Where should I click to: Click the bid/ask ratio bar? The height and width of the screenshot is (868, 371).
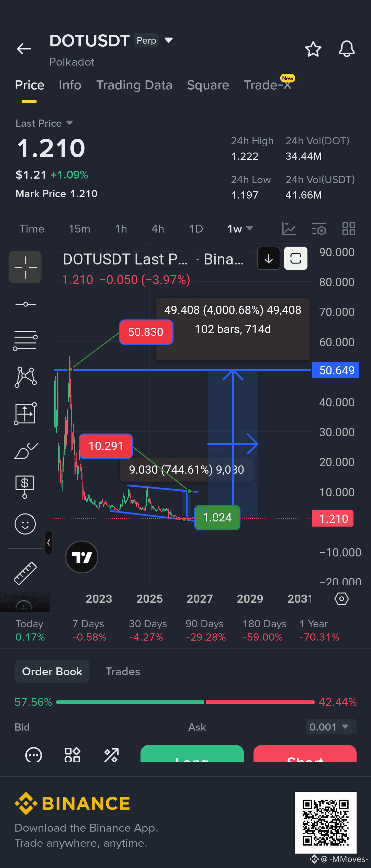(x=185, y=702)
